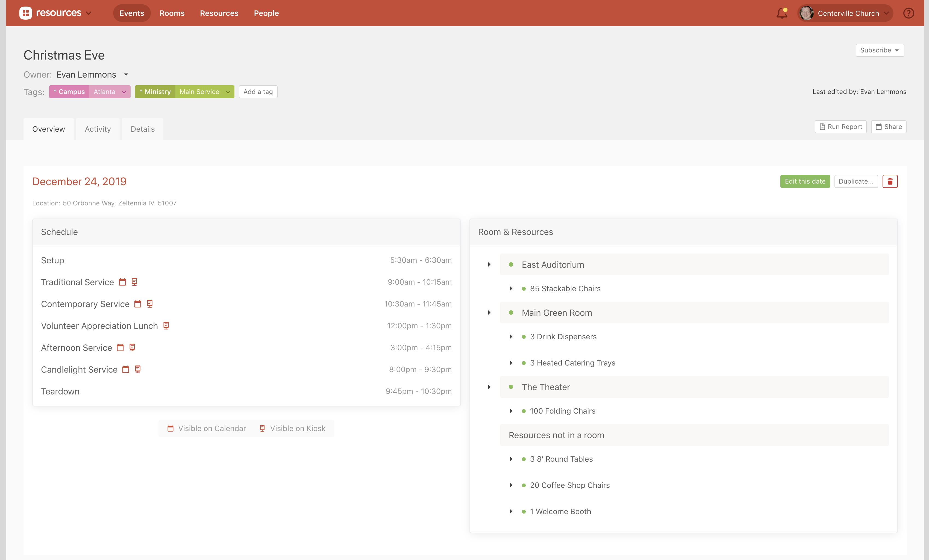This screenshot has width=929, height=560.
Task: Click Volunteer Appreciation Lunch kiosk icon
Action: coord(166,326)
